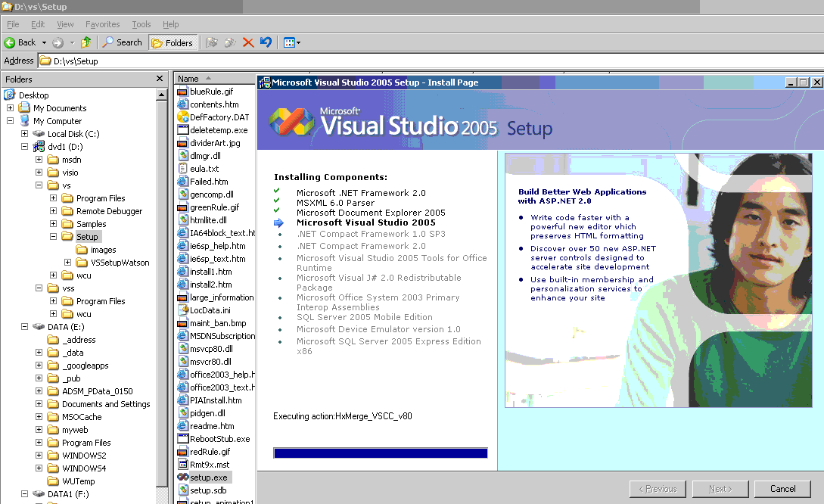Screen dimensions: 824x504
Task: Select the Documents and Settings folder
Action: [x=106, y=403]
